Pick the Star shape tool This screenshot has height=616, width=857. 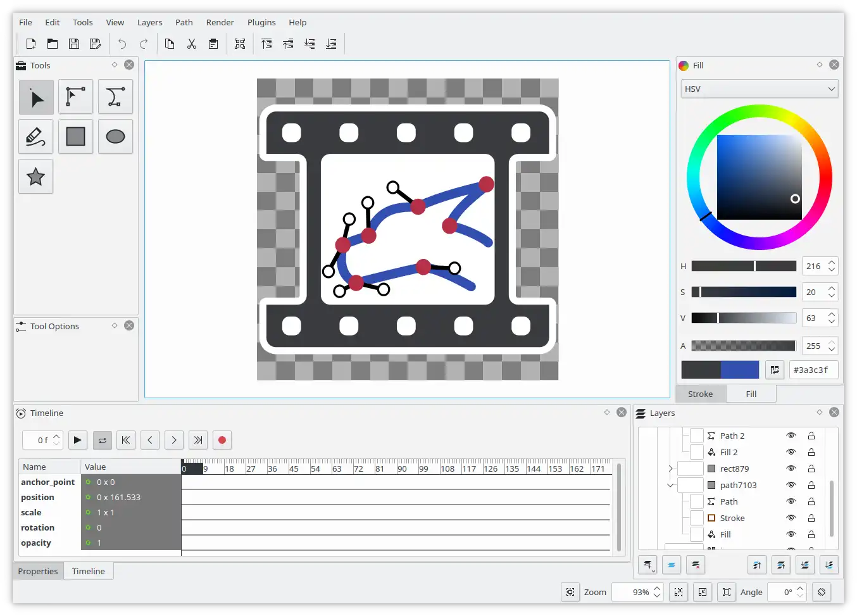coord(36,177)
